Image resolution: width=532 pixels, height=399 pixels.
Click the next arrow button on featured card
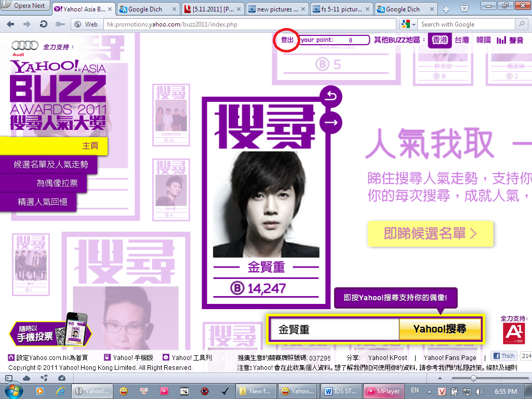tap(331, 123)
